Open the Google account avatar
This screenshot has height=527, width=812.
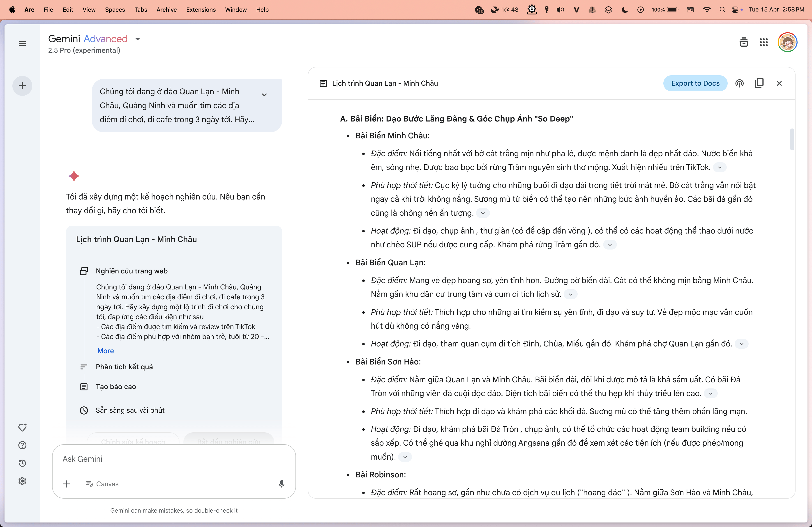[787, 42]
